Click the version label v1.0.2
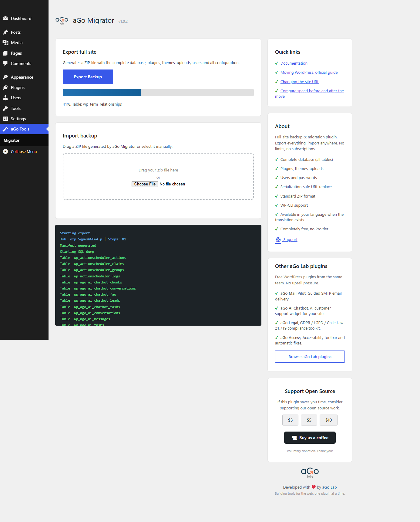Viewport: 420px width, 522px height. (123, 21)
